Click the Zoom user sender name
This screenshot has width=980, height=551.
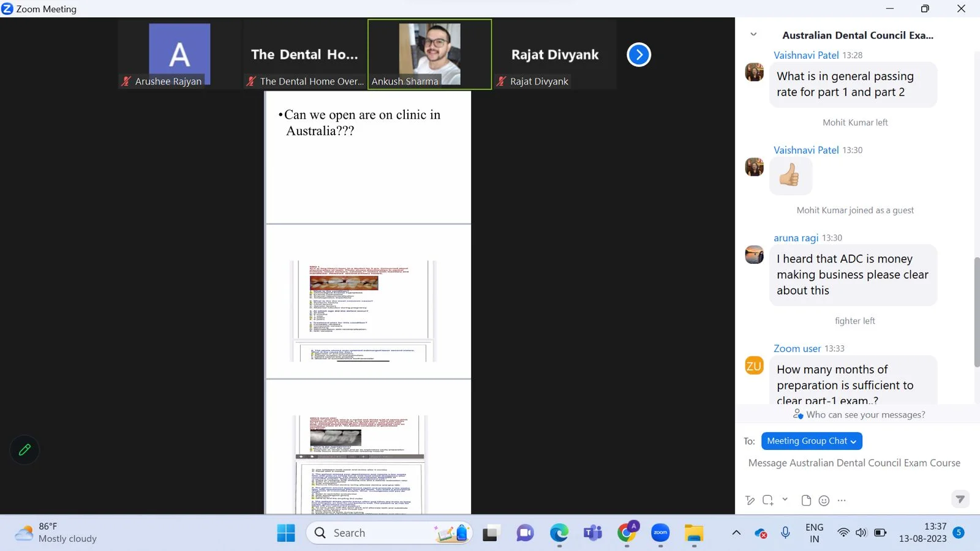[797, 348]
